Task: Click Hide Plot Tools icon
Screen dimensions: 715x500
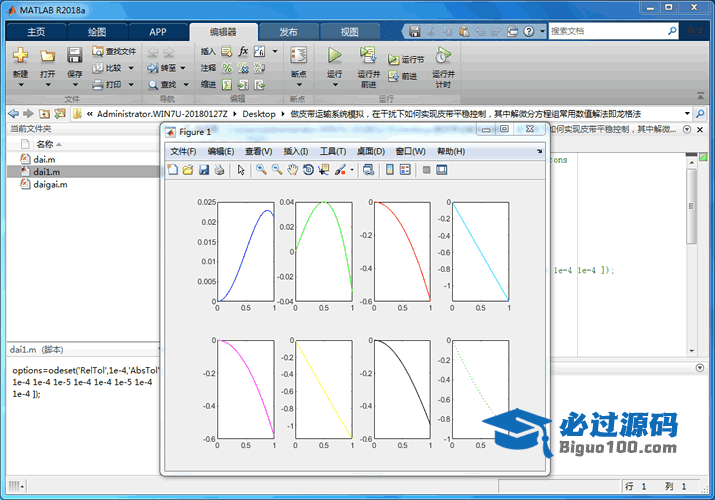Action: [426, 170]
